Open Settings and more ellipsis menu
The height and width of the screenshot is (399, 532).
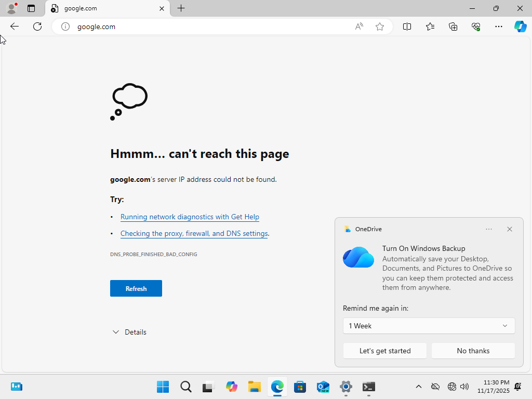click(499, 26)
